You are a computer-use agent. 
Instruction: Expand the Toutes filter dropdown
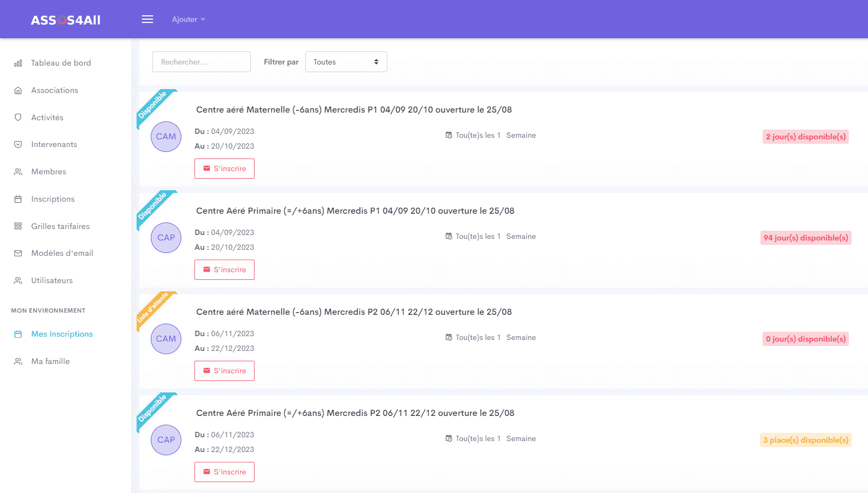[346, 62]
